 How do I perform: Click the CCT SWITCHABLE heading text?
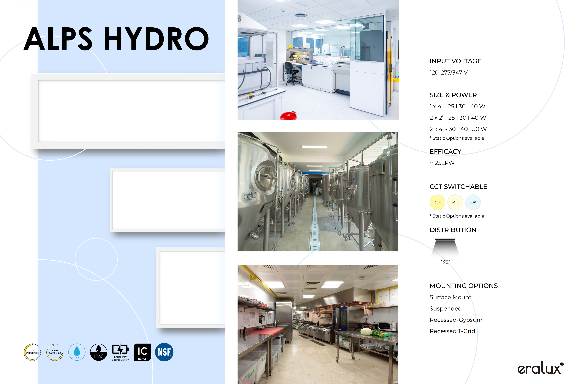click(458, 187)
